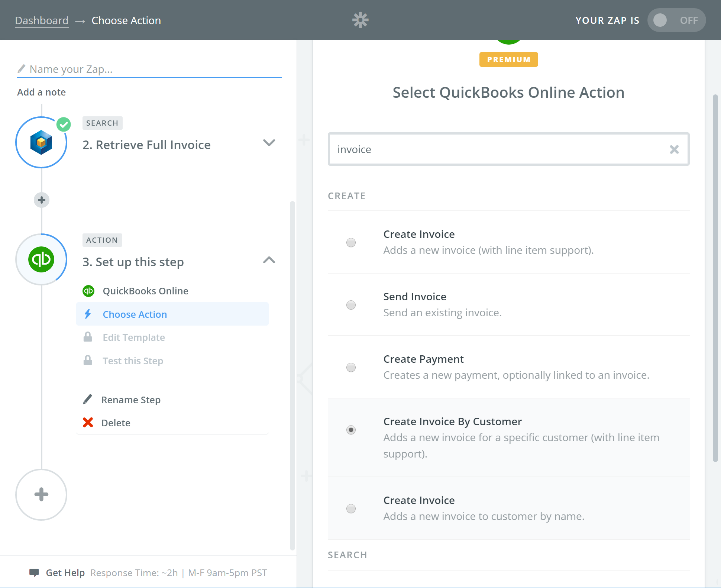
Task: Expand step 2 Retrieve Full Invoice chevron
Action: tap(269, 143)
